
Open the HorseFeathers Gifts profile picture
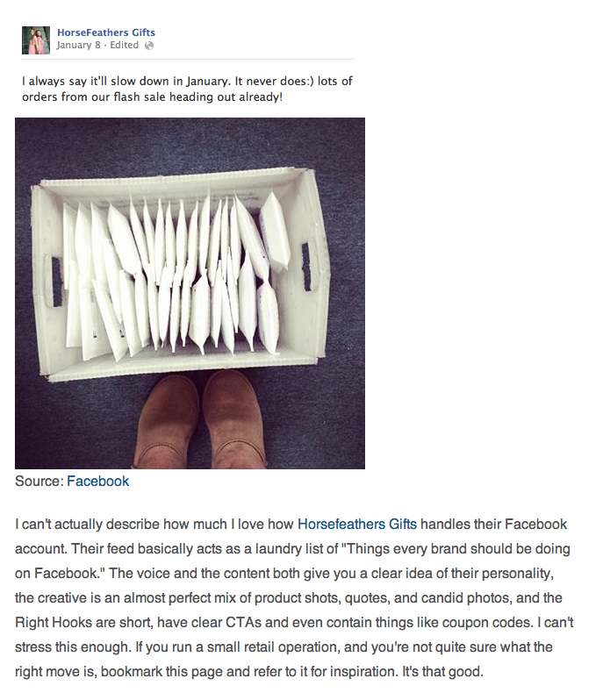click(36, 40)
